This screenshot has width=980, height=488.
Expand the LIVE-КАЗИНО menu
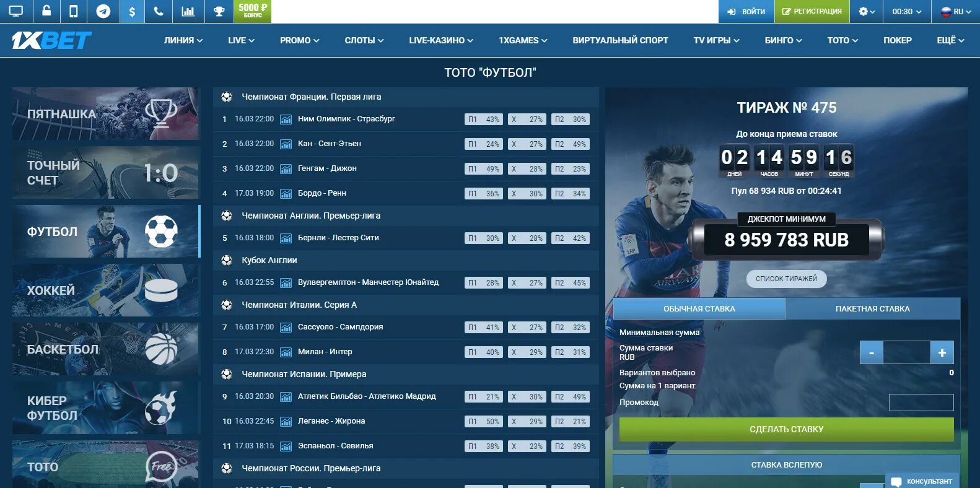pyautogui.click(x=441, y=40)
